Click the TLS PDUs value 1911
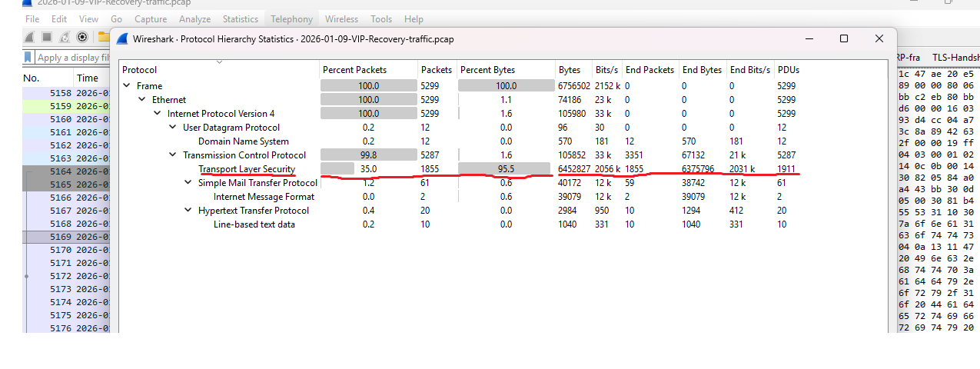 coord(787,169)
